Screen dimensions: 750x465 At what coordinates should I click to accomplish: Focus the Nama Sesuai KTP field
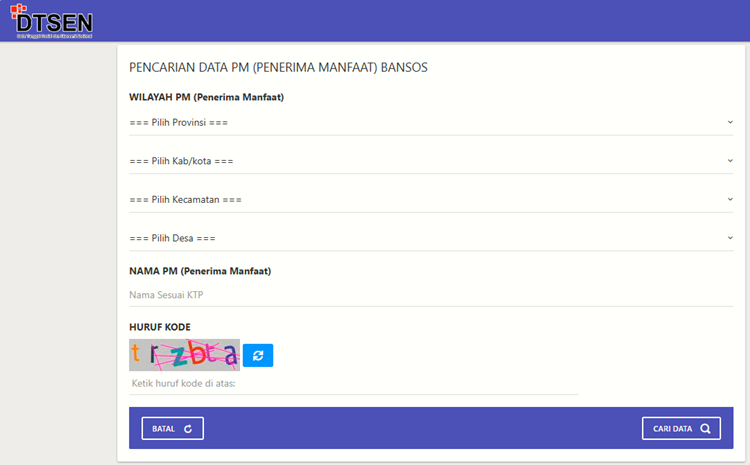[430, 295]
